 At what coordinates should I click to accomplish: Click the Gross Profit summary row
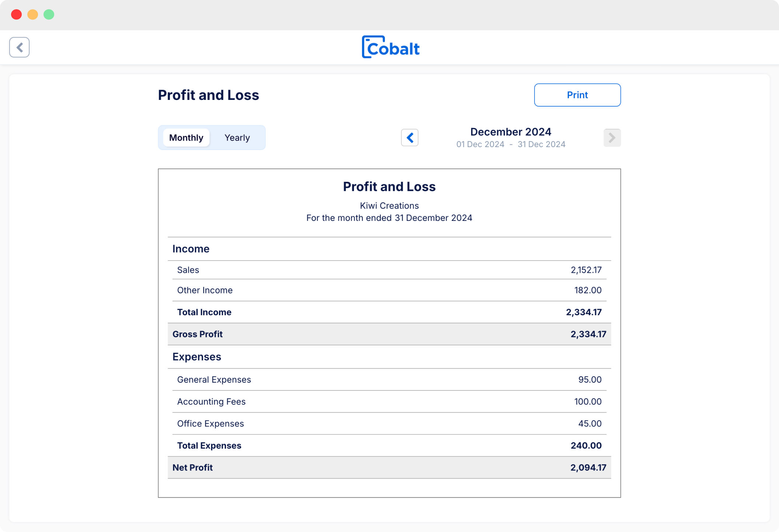point(389,334)
